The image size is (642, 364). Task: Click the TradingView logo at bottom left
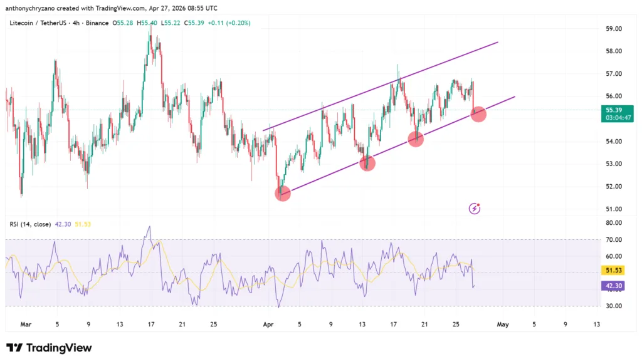pos(49,348)
